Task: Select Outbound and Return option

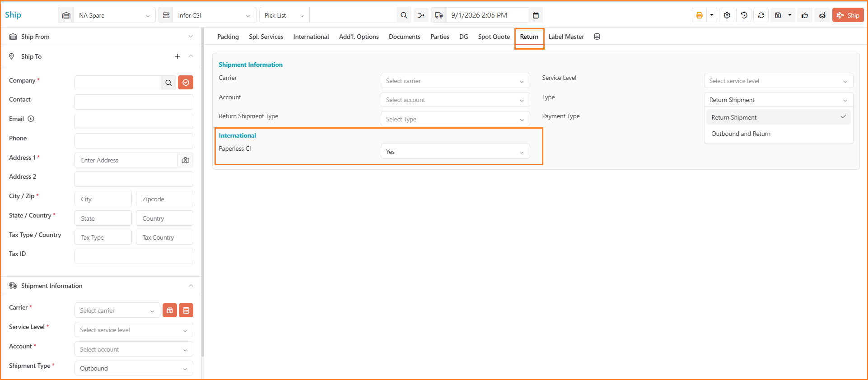Action: click(x=779, y=134)
